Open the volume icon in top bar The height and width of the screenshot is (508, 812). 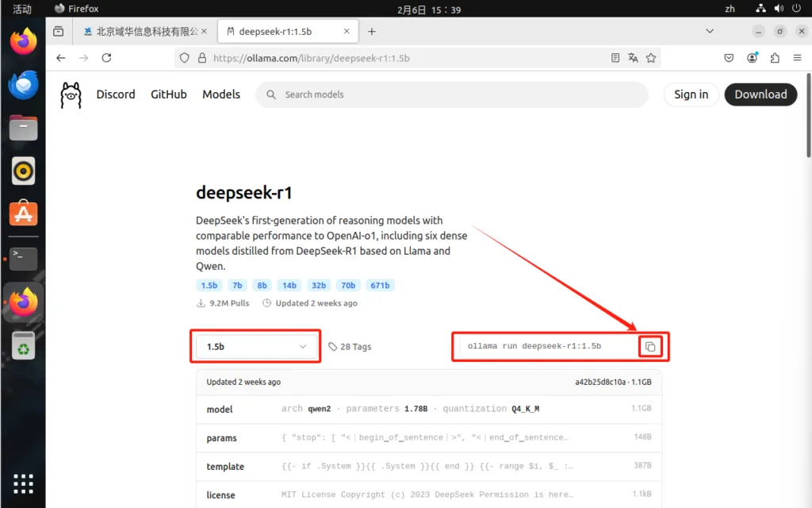tap(779, 8)
